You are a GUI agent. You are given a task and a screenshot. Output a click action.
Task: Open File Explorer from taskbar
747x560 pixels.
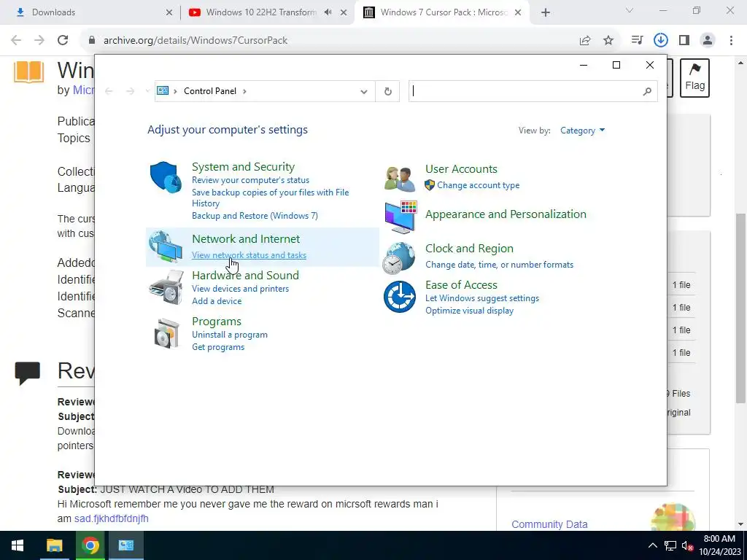point(54,545)
